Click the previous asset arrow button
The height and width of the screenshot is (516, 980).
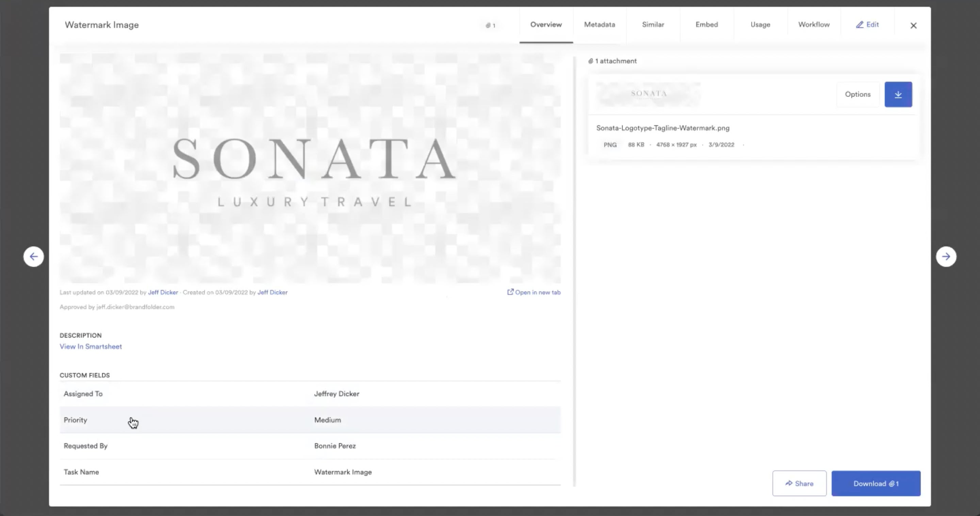(33, 257)
